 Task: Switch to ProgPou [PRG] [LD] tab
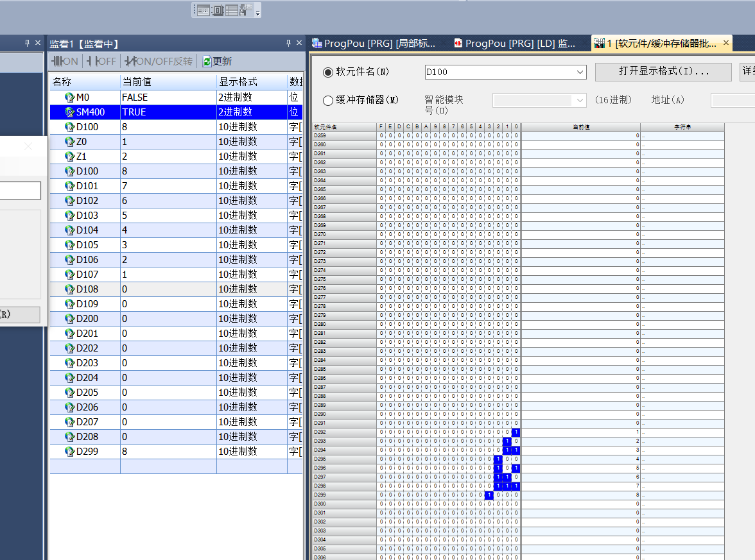514,43
